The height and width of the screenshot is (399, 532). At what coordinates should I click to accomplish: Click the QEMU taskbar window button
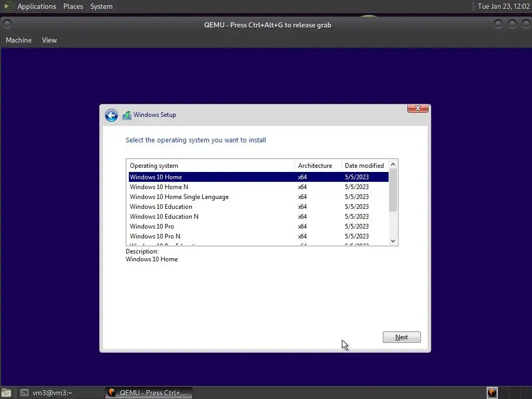pos(149,393)
